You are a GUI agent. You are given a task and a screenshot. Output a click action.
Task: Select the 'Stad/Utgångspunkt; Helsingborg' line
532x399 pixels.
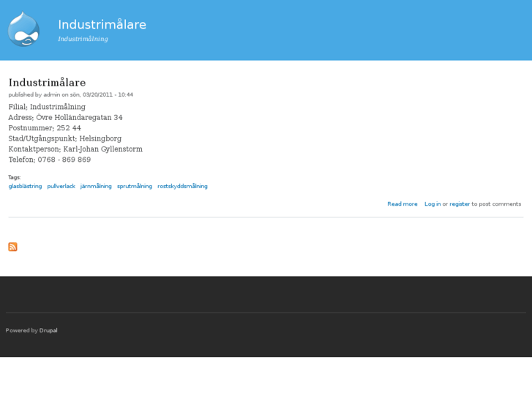click(65, 138)
